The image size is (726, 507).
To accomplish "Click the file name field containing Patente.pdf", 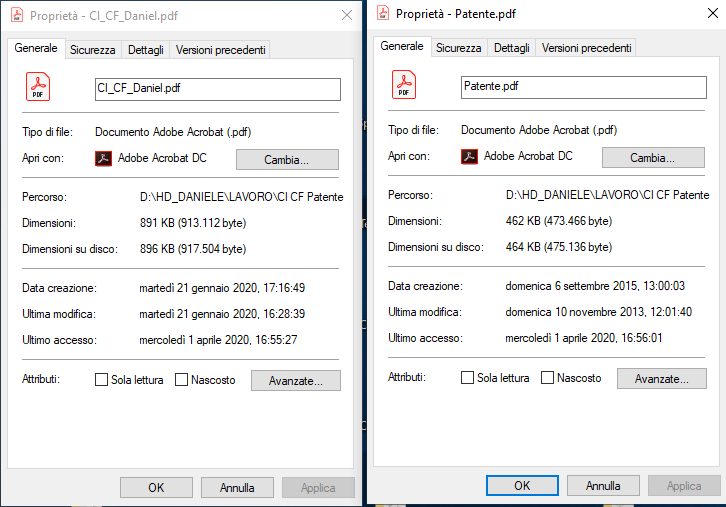I will 584,87.
